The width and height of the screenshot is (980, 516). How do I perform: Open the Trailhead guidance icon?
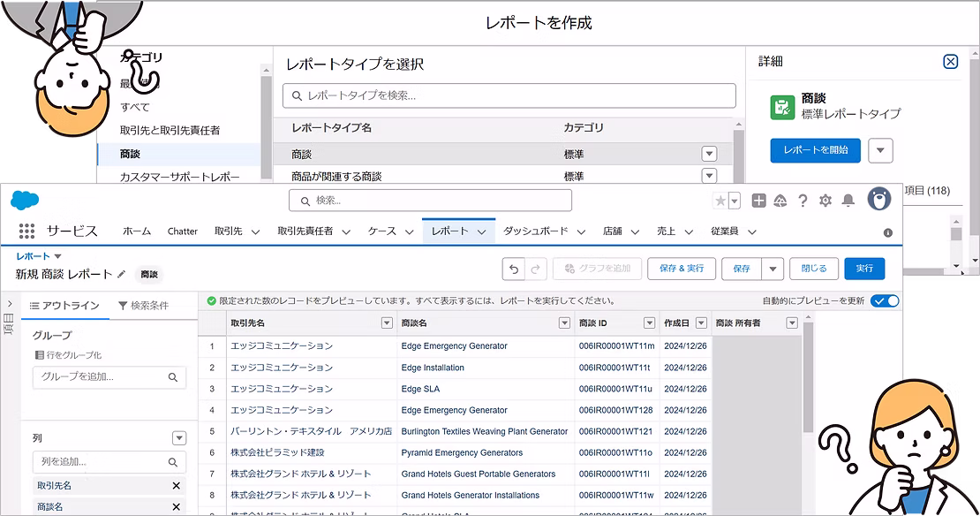[x=780, y=201]
